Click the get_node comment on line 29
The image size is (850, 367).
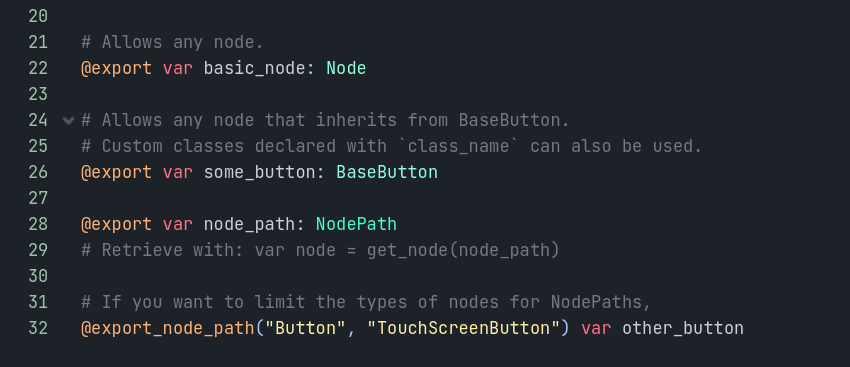(320, 250)
